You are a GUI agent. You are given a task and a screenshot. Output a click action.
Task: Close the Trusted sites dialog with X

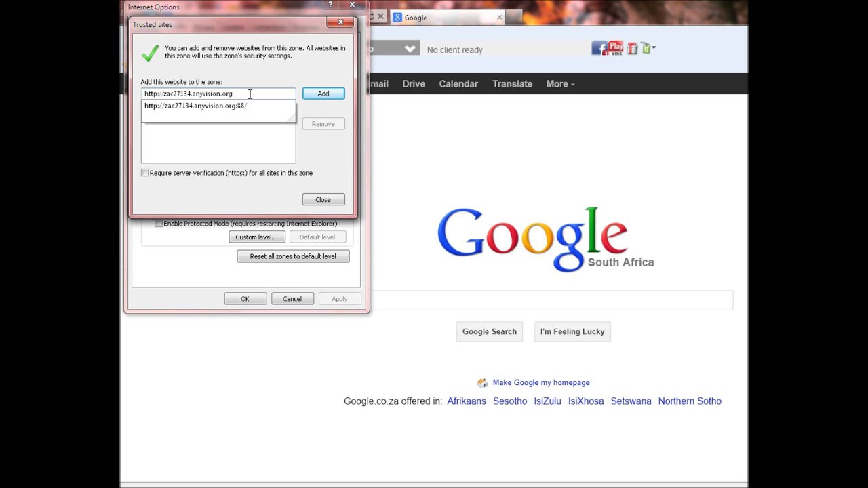coord(340,22)
